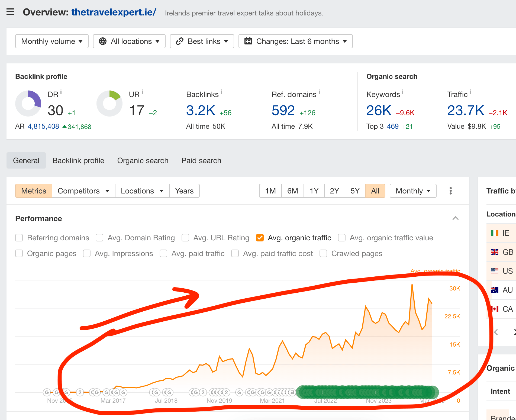
Task: Open the hamburger menu
Action: (x=10, y=12)
